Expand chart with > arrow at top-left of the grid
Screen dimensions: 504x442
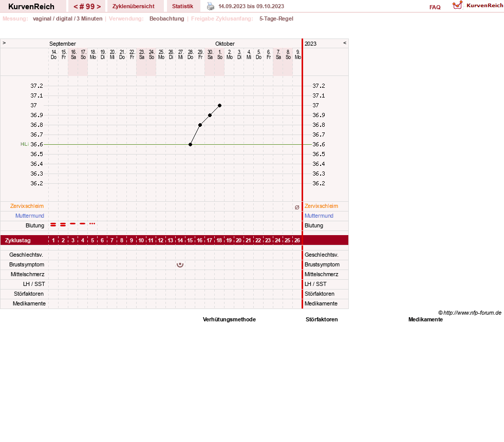click(x=4, y=43)
